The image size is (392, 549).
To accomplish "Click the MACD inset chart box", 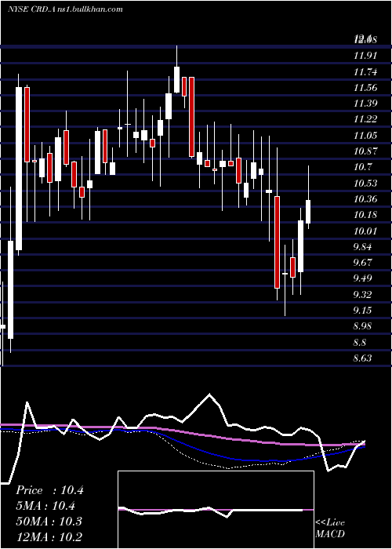I will click(216, 510).
